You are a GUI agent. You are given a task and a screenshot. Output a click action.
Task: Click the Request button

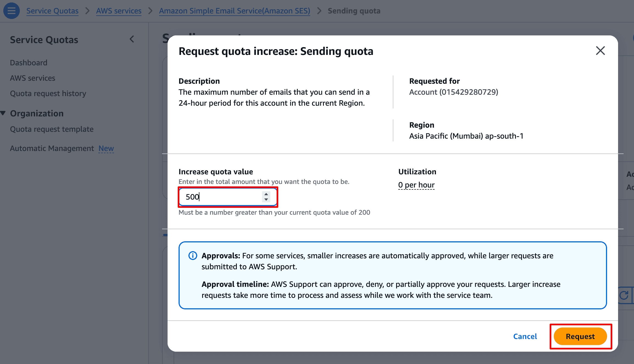[580, 336]
